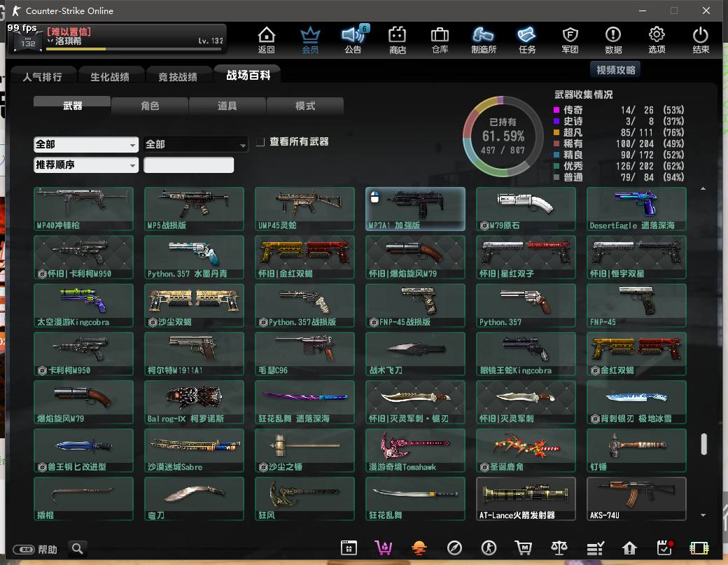728x565 pixels.
Task: Select the 圣诞鹿角 weapon card
Action: coord(526,450)
